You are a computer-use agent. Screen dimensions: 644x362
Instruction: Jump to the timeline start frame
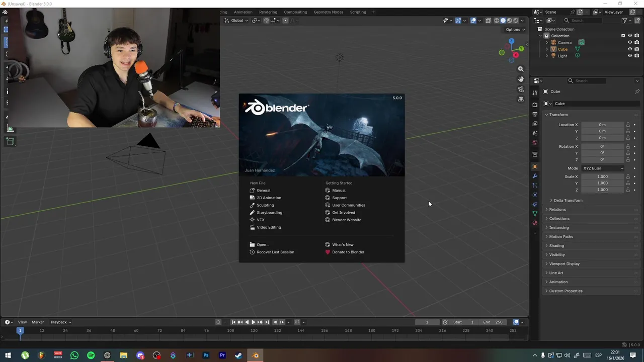tap(233, 322)
